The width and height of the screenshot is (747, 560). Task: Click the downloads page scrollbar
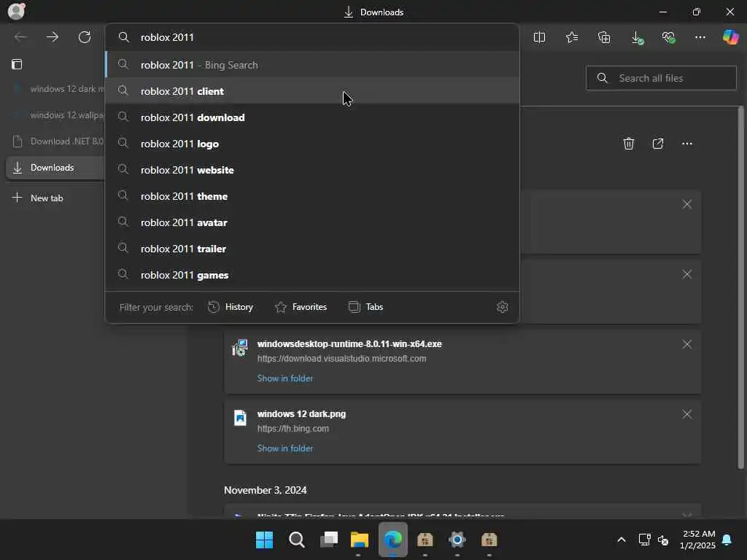pos(740,287)
